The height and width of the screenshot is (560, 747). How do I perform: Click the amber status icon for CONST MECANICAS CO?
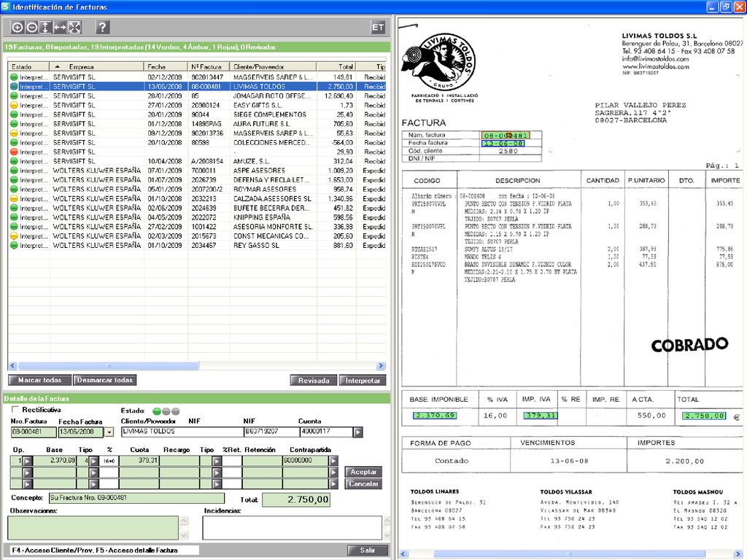point(14,236)
